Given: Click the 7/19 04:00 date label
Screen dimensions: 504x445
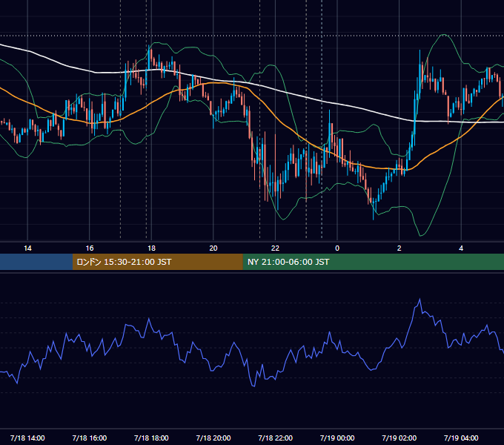Looking at the screenshot, I should 461,438.
